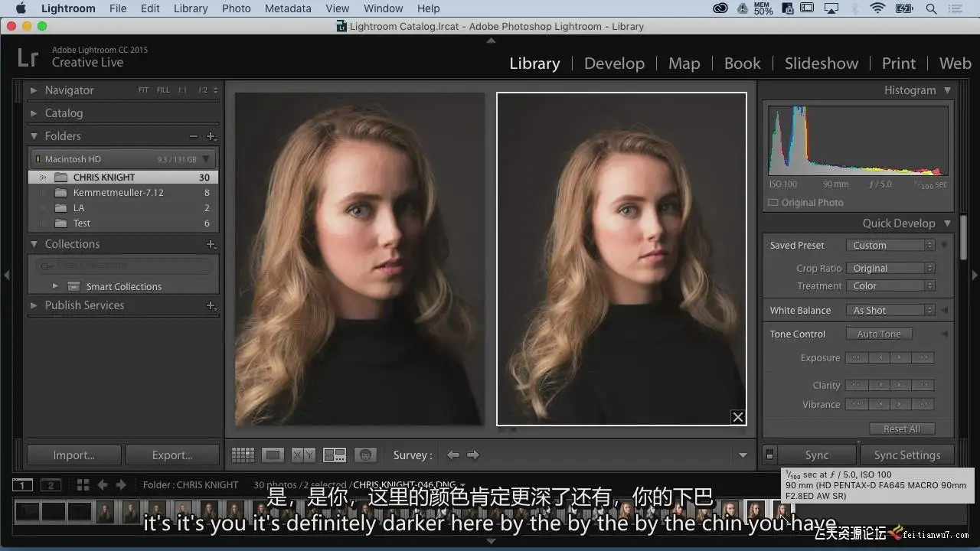Screen dimensions: 980x551
Task: Toggle the Auto Sync switch beside Sync button
Action: 770,455
